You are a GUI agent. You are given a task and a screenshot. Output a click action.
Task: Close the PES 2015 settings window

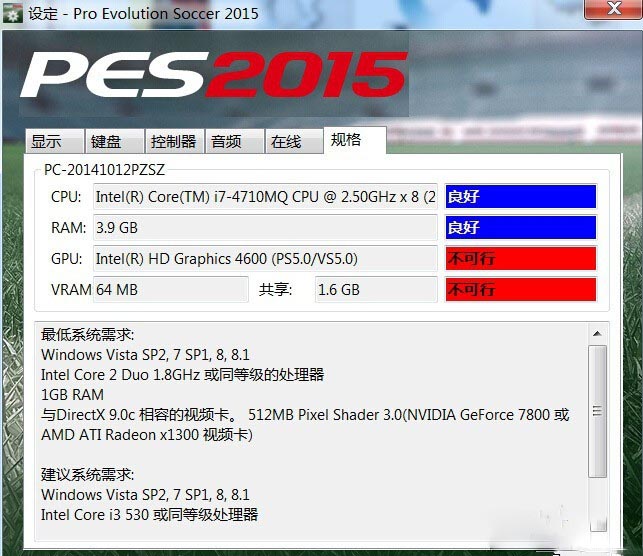point(613,8)
